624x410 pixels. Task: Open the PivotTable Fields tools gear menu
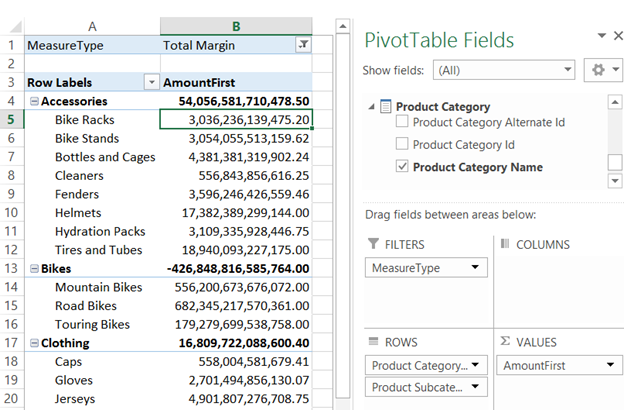602,71
